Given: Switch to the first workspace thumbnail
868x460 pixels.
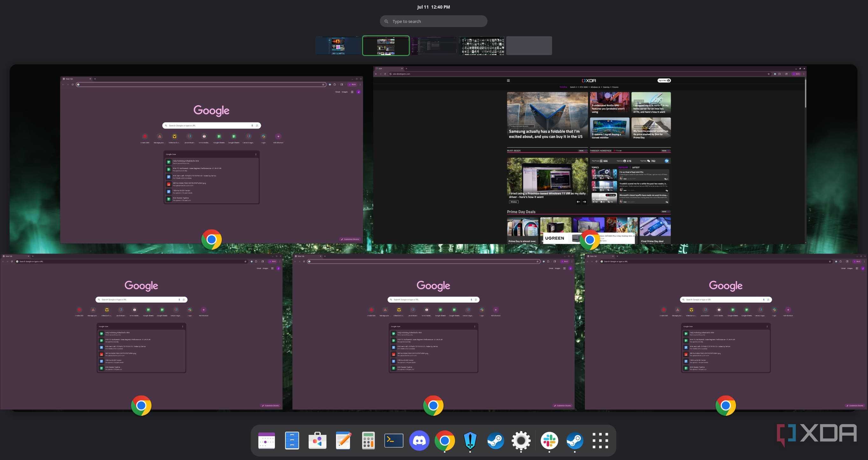Looking at the screenshot, I should coord(338,45).
